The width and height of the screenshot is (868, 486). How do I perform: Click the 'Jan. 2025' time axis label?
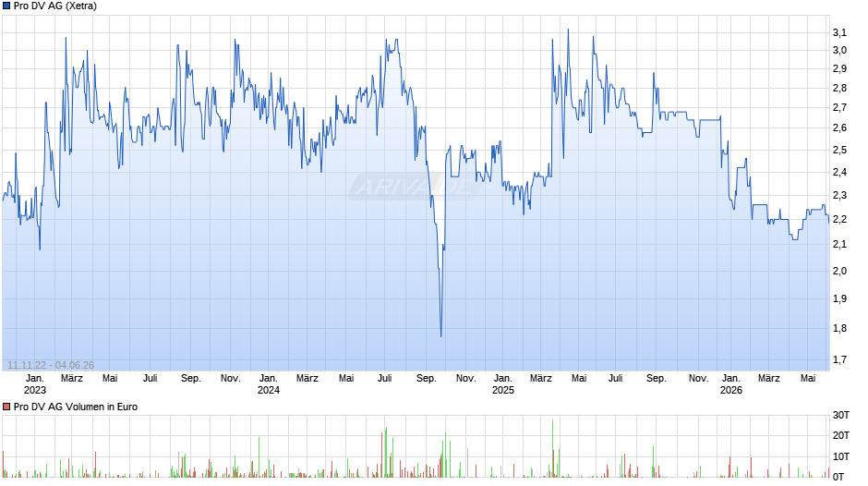(502, 384)
